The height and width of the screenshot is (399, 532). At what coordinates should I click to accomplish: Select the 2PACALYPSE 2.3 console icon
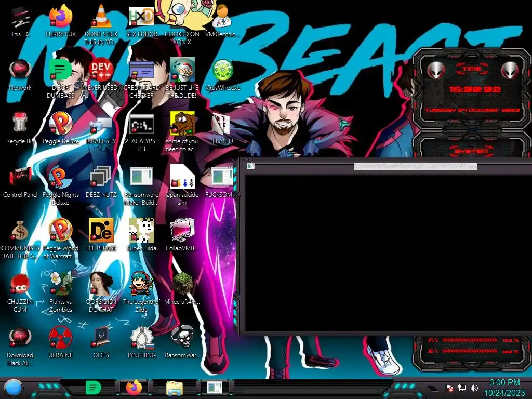pyautogui.click(x=141, y=132)
